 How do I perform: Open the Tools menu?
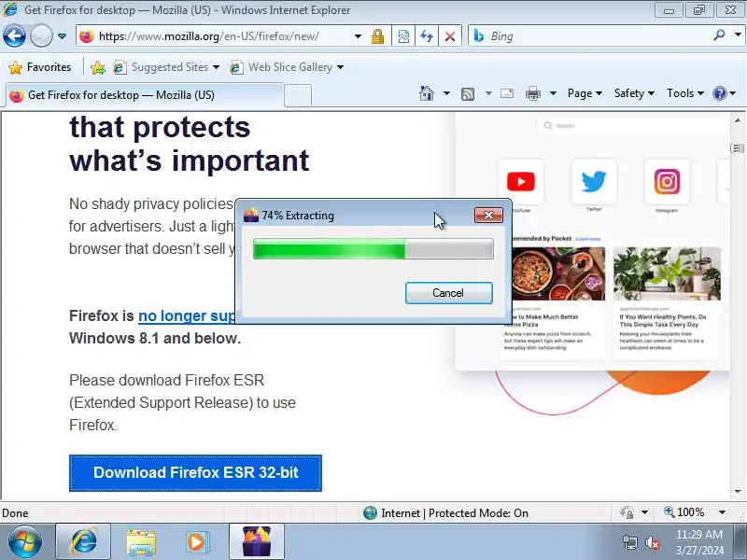coord(685,93)
